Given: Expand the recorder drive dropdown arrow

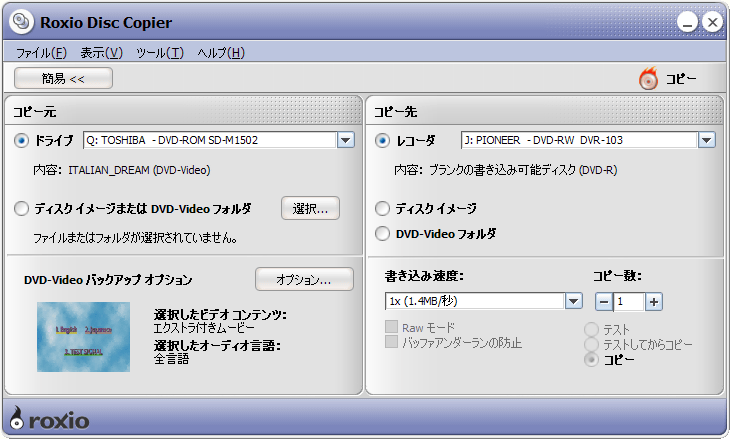Looking at the screenshot, I should (706, 140).
